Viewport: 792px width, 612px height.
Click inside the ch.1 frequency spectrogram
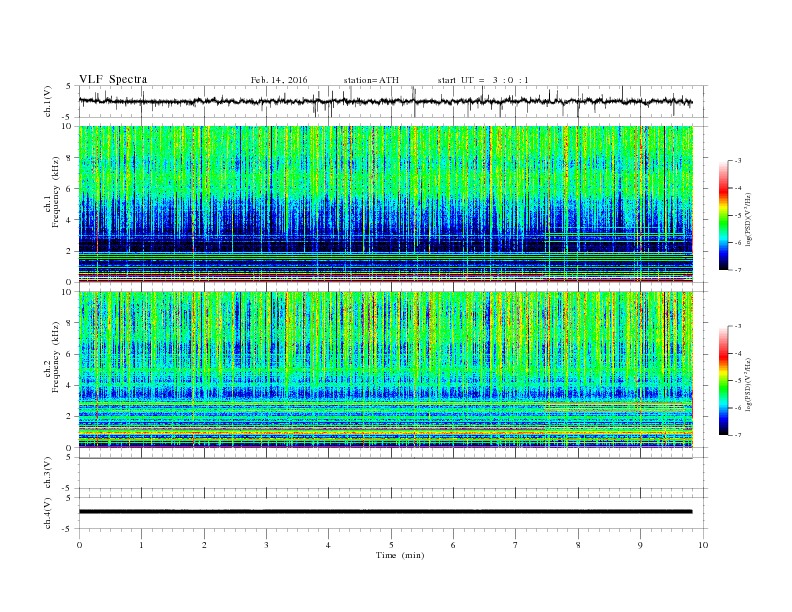(386, 204)
